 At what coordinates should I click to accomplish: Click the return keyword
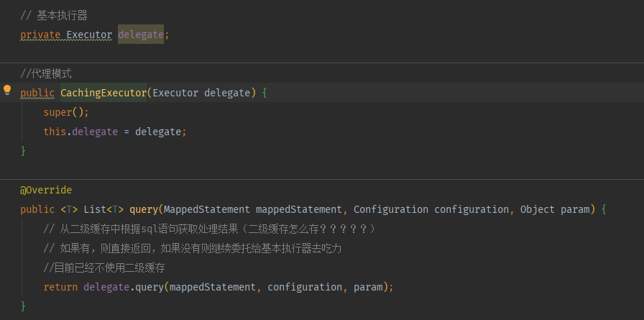tap(60, 287)
